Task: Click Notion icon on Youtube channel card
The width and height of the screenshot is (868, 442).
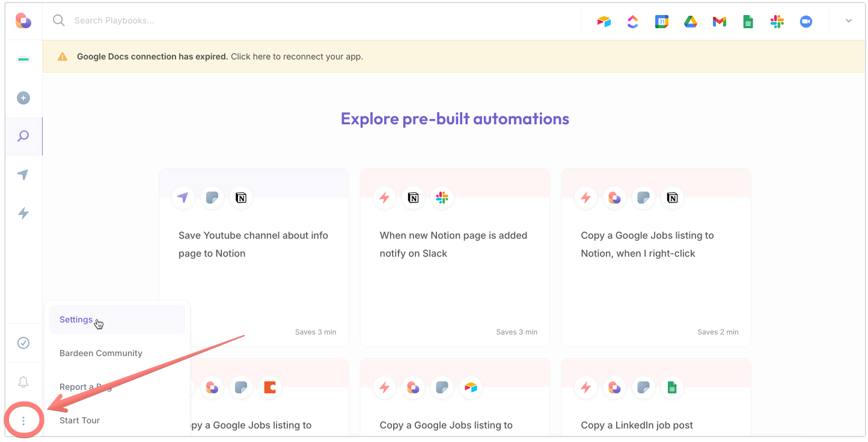Action: click(241, 198)
